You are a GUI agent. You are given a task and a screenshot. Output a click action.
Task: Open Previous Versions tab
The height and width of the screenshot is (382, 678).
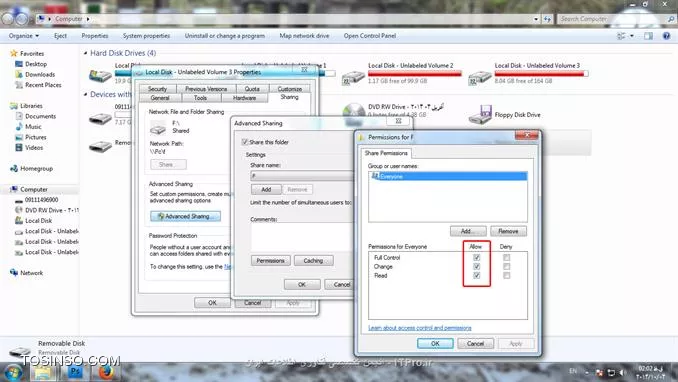[x=206, y=89]
